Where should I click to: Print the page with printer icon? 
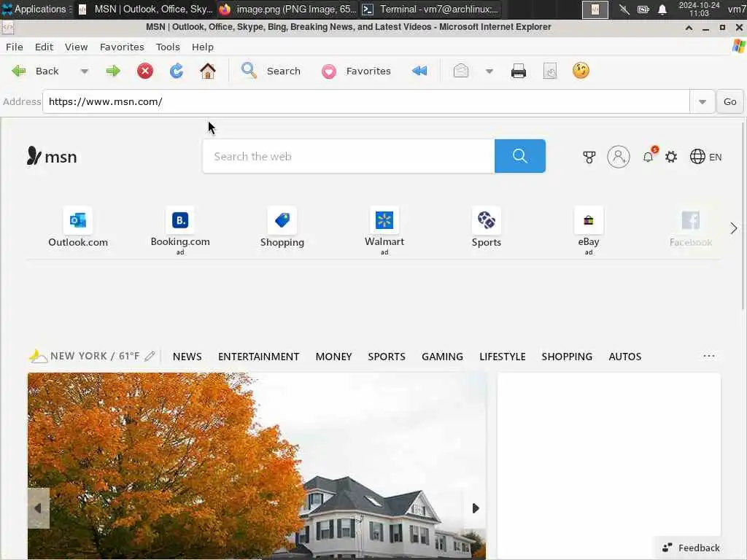coord(519,71)
